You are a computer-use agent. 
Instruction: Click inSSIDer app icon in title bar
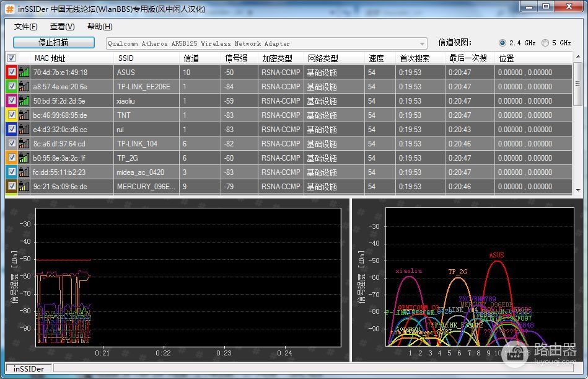(10, 9)
